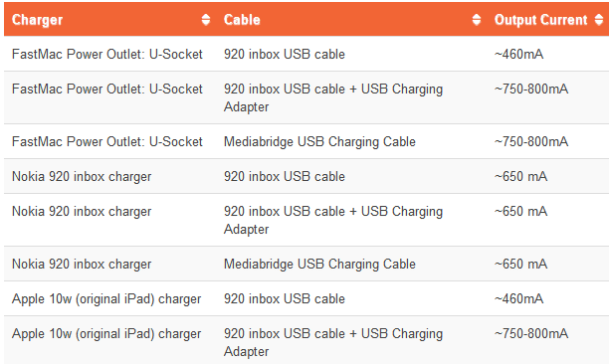Click ~650 mA in Nokia Mediabridge row
The width and height of the screenshot is (610, 364).
tap(520, 265)
